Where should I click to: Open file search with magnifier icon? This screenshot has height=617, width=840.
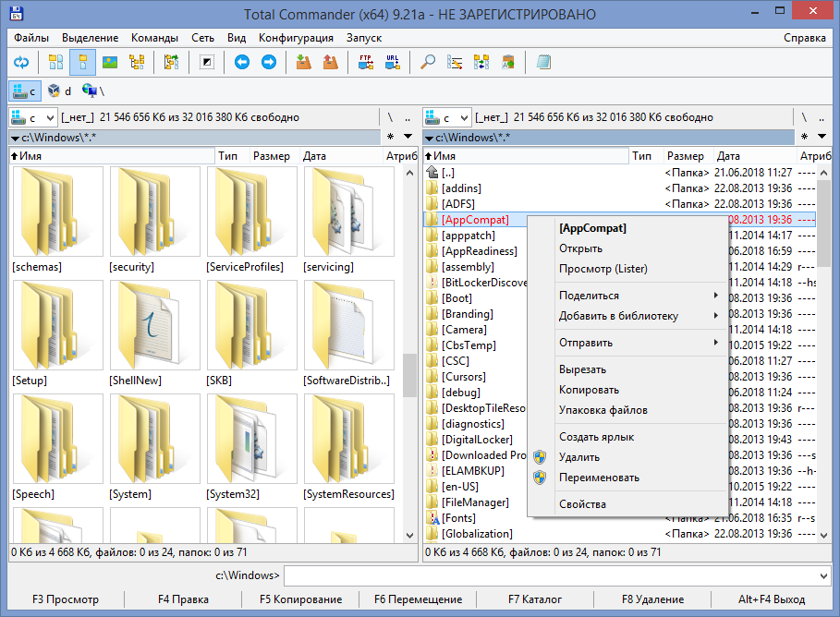(428, 63)
